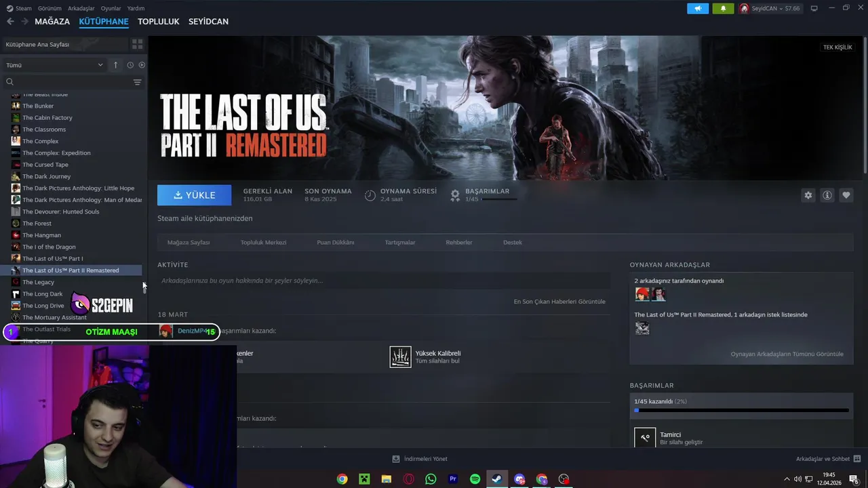Open Arkadaşlar ve Sohbet
Image resolution: width=868 pixels, height=488 pixels.
[828, 459]
